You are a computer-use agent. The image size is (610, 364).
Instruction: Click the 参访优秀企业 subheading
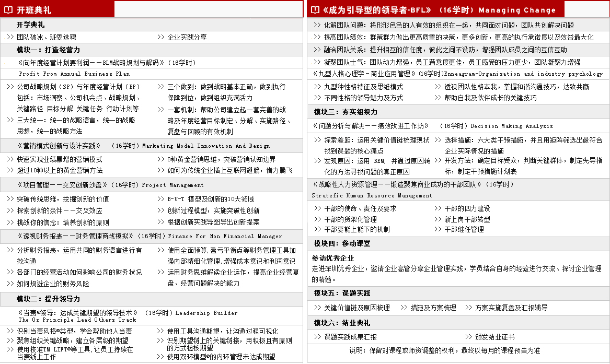point(332,258)
